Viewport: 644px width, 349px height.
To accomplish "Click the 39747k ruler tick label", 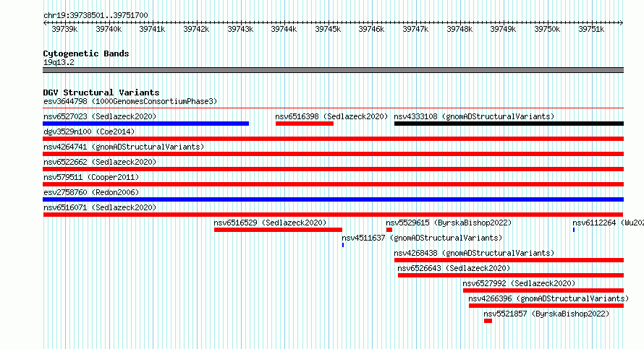I will (415, 29).
